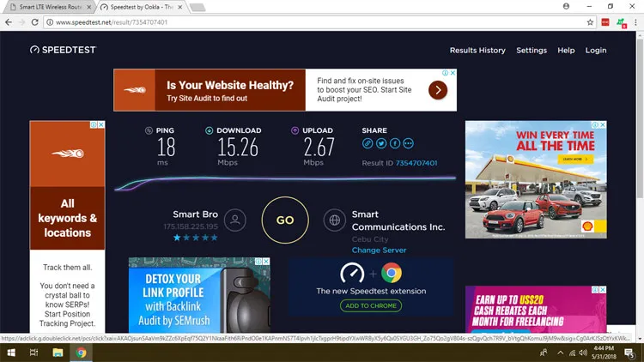This screenshot has height=362, width=644.
Task: Click the taskbar clock showing 4:44 PM
Action: click(604, 353)
